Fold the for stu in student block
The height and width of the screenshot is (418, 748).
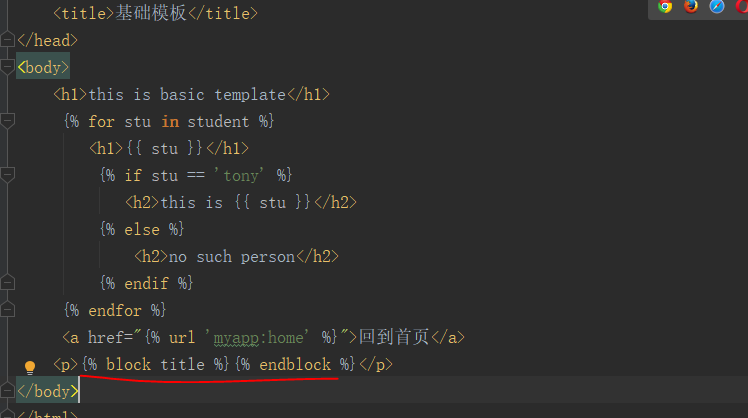(8, 121)
